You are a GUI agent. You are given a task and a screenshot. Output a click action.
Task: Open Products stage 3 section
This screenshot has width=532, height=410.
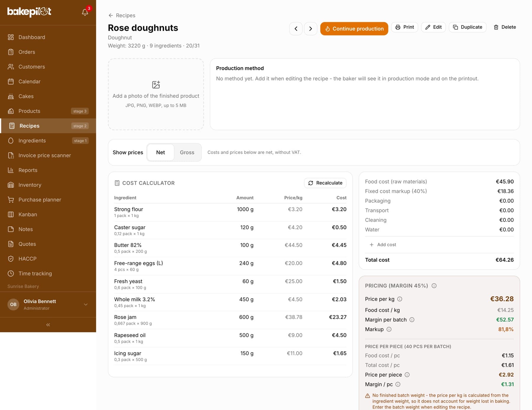point(48,111)
